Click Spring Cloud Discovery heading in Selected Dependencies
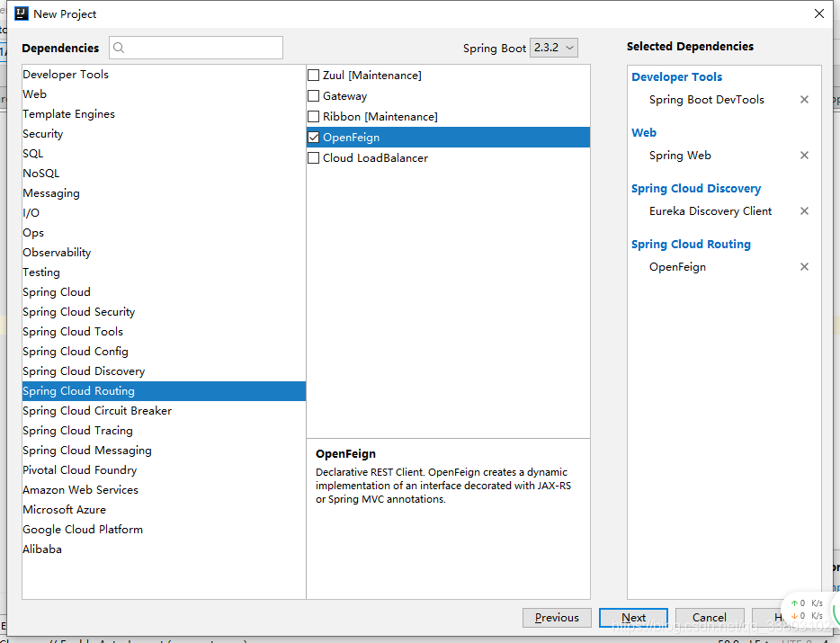 coord(696,189)
